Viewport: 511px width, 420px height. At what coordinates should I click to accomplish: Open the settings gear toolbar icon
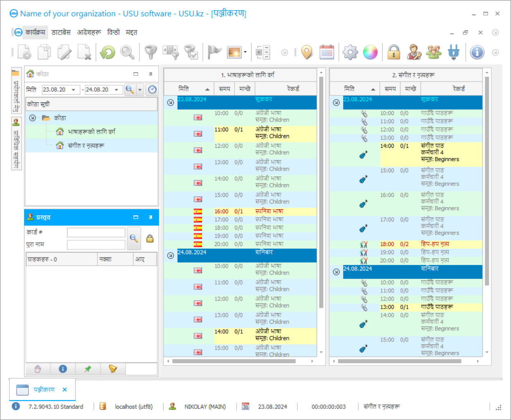[350, 52]
